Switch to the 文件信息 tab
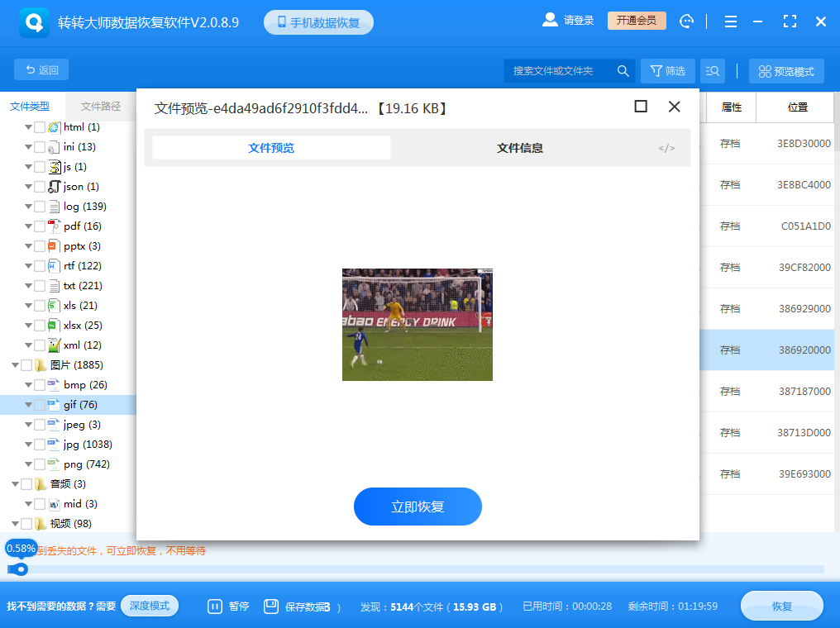Image resolution: width=840 pixels, height=628 pixels. [519, 146]
